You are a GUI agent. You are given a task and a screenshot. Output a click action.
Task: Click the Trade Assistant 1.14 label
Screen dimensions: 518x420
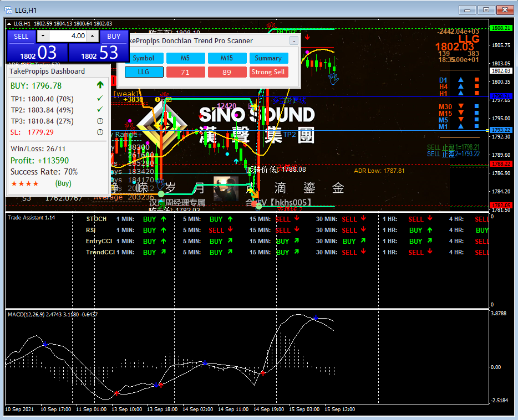pos(32,218)
